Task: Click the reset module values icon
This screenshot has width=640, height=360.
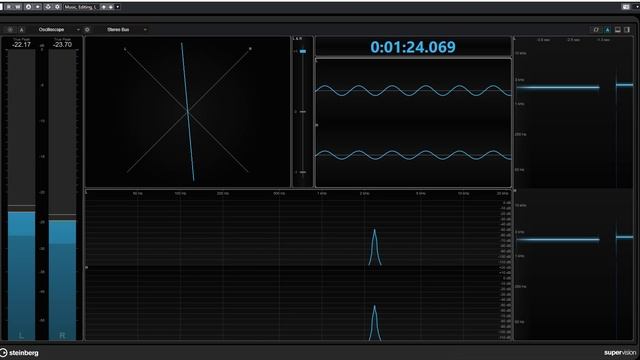Action: 596,30
